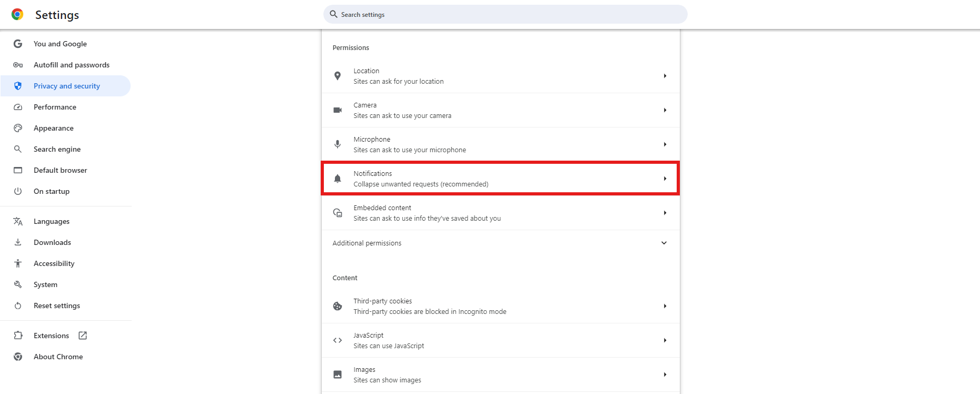Open Images settings via its arrow
980x394 pixels.
(x=665, y=375)
